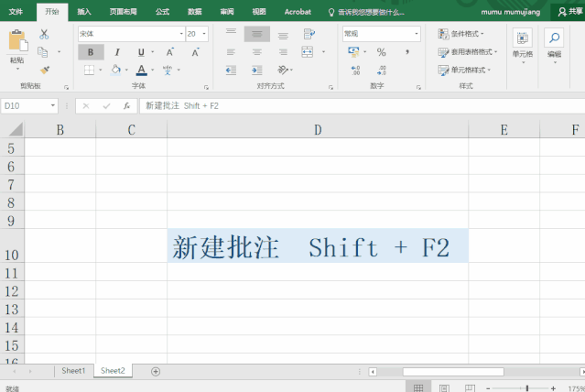Click the formula bar cancel X
585x392 pixels.
(x=86, y=106)
